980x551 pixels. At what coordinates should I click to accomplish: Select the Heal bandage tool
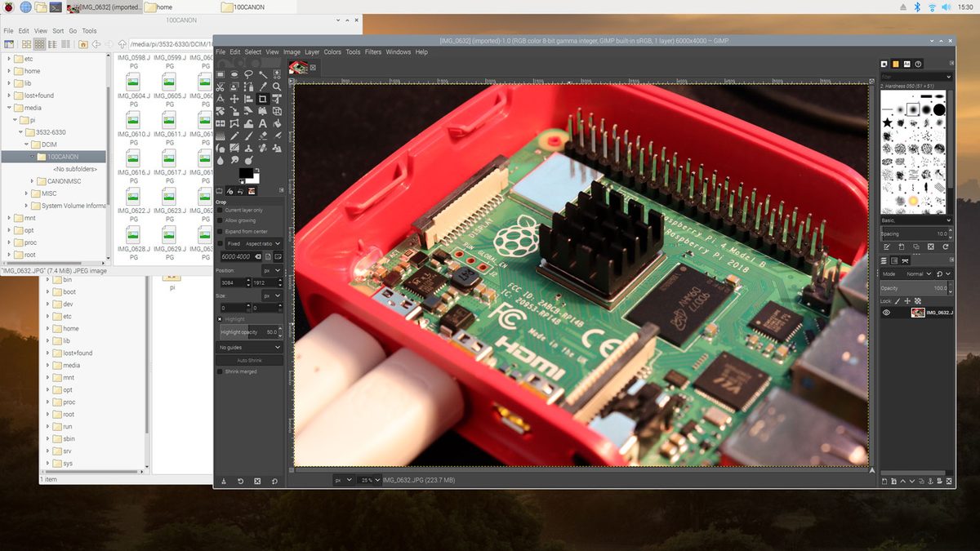[263, 148]
